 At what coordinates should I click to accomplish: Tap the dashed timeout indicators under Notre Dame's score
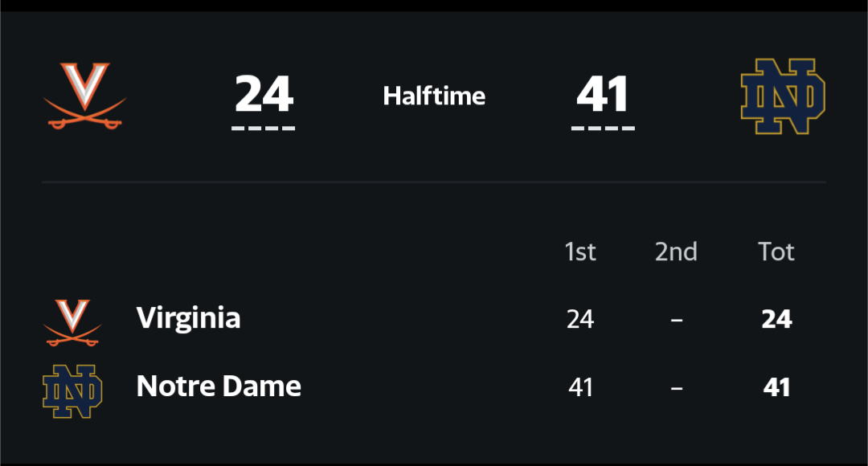click(x=603, y=128)
